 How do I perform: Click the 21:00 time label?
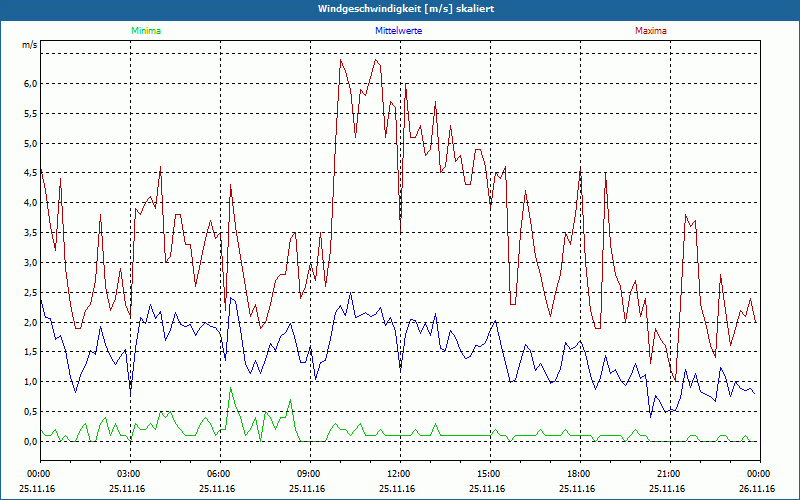670,474
